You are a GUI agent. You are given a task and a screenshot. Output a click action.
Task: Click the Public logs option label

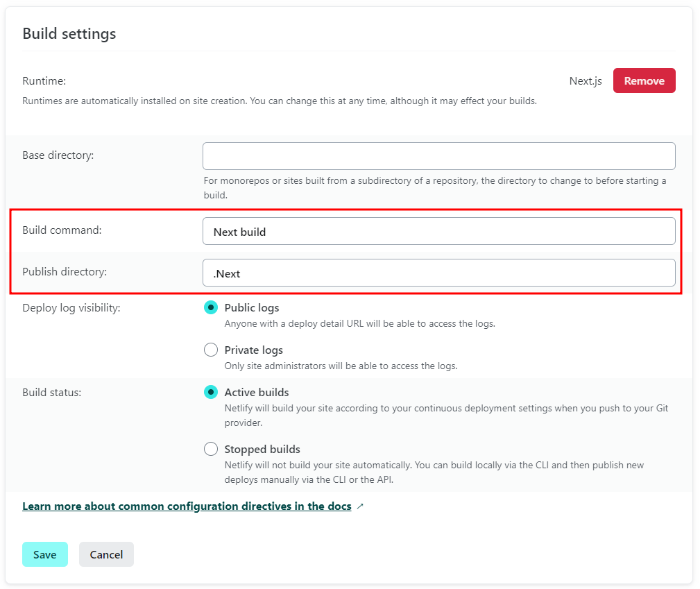[x=252, y=307]
